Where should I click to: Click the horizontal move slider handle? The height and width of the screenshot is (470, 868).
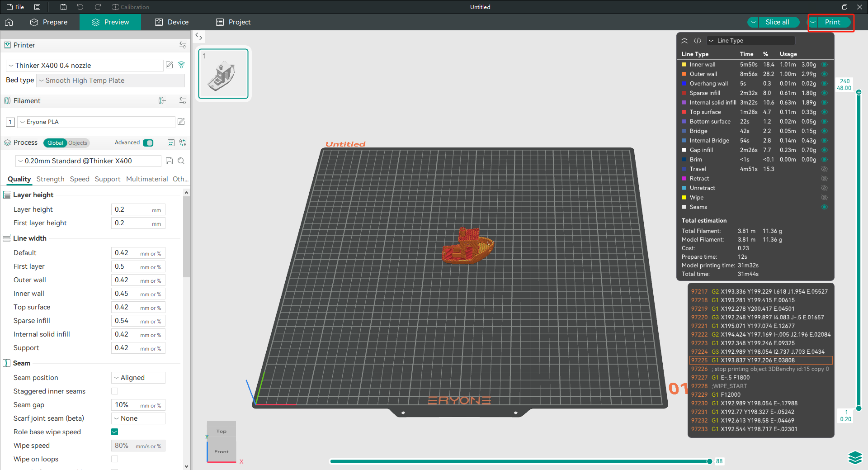(x=709, y=461)
